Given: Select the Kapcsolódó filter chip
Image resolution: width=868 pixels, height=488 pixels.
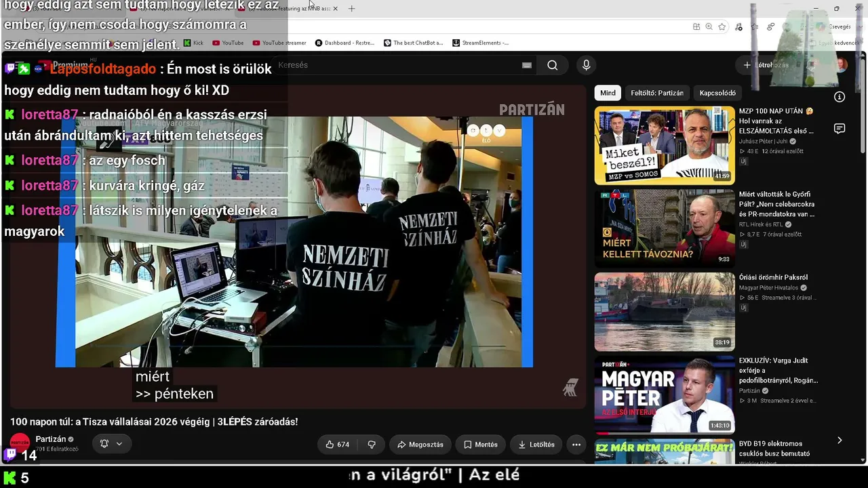Looking at the screenshot, I should pos(717,93).
